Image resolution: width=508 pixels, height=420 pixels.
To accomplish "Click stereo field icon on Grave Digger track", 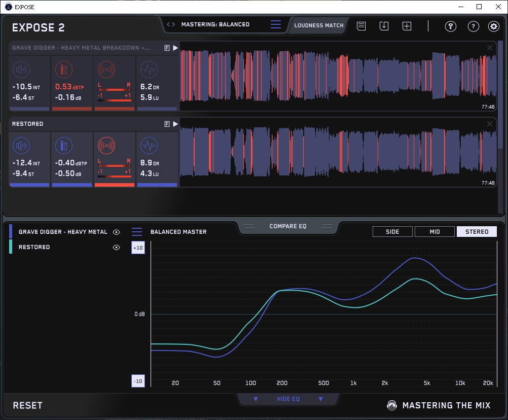I will (x=106, y=69).
